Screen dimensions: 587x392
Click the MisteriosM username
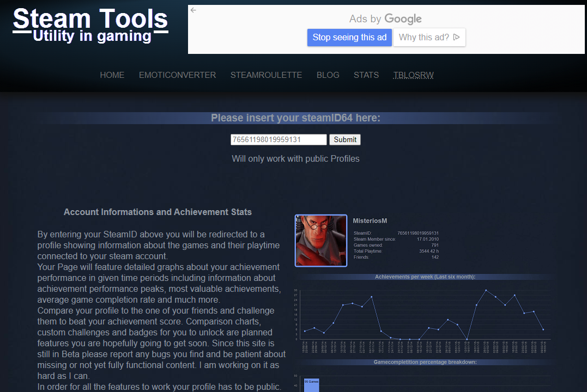click(370, 221)
